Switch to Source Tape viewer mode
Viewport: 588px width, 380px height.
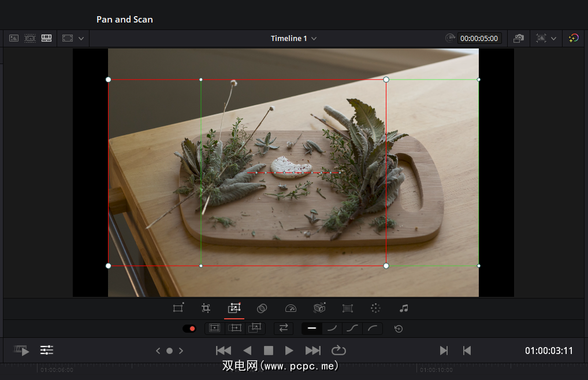(x=30, y=38)
